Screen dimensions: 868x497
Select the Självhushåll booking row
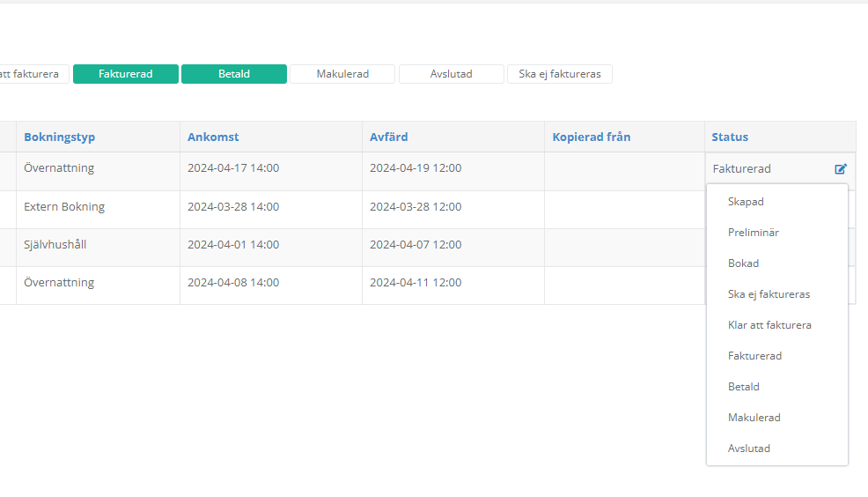point(55,245)
